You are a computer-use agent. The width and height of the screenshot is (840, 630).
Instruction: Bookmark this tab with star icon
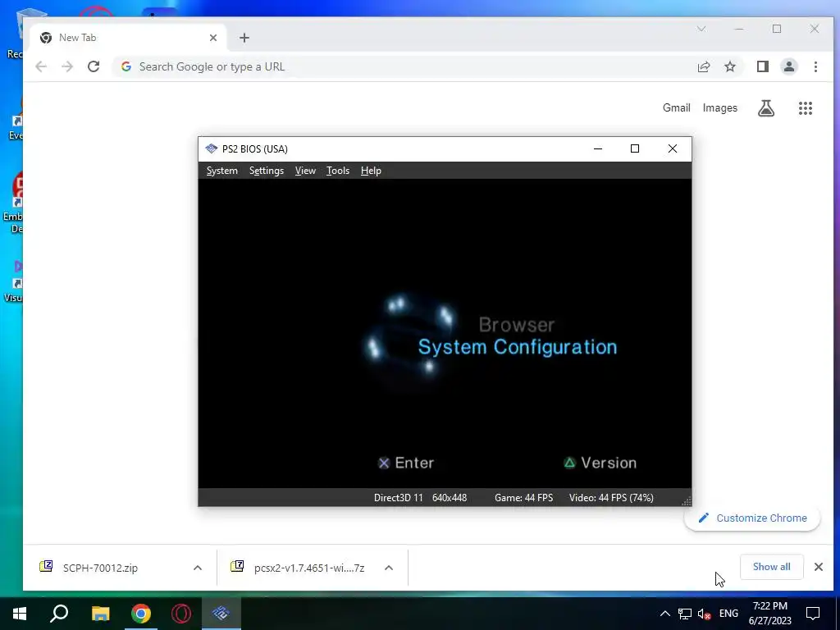[730, 66]
